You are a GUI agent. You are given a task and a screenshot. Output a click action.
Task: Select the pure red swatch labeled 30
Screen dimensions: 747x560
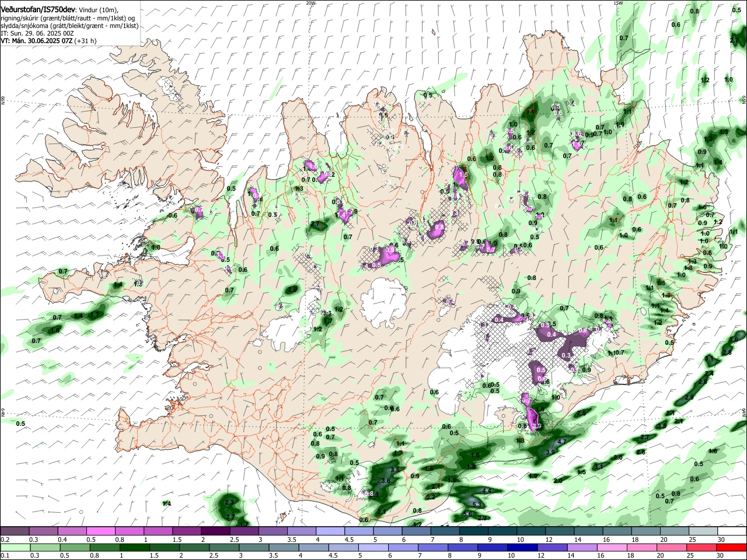[x=732, y=548]
